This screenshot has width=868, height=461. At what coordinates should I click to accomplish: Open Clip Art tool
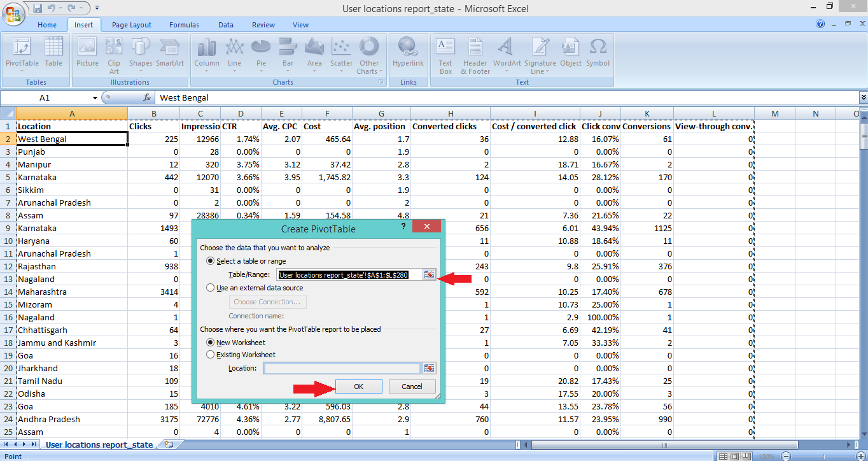click(x=114, y=56)
